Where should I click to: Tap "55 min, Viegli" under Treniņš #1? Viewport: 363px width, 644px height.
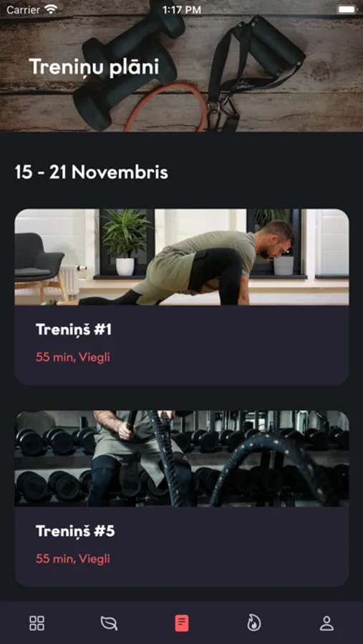[x=73, y=357]
